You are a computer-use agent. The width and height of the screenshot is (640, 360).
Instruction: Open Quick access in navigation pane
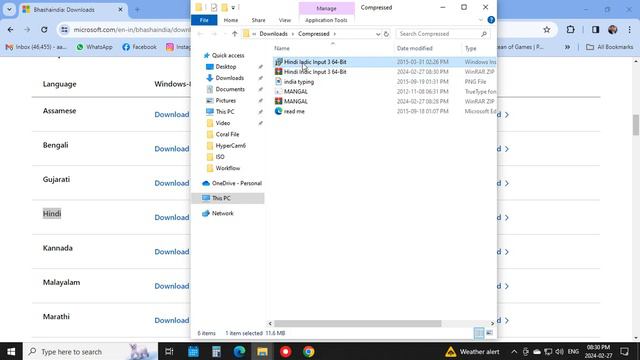(228, 56)
